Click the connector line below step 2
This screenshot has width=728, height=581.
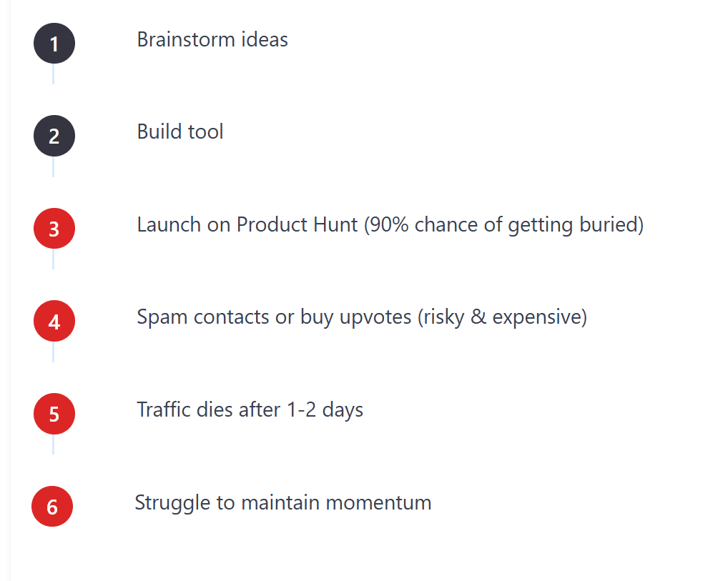(x=53, y=167)
